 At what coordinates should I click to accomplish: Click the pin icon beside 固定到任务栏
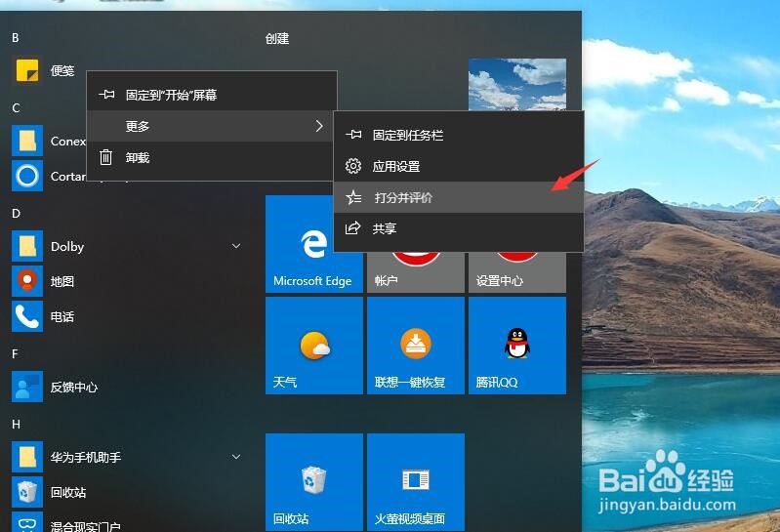353,135
